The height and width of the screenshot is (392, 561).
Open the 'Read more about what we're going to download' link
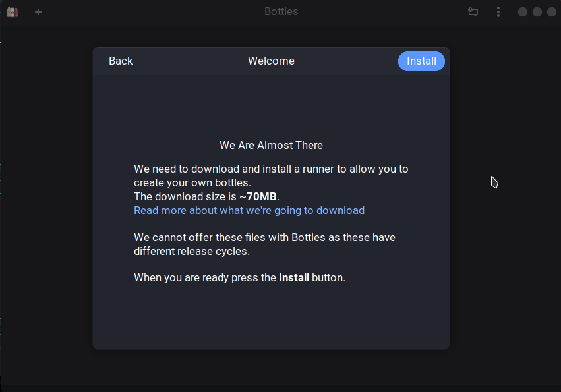pyautogui.click(x=249, y=210)
